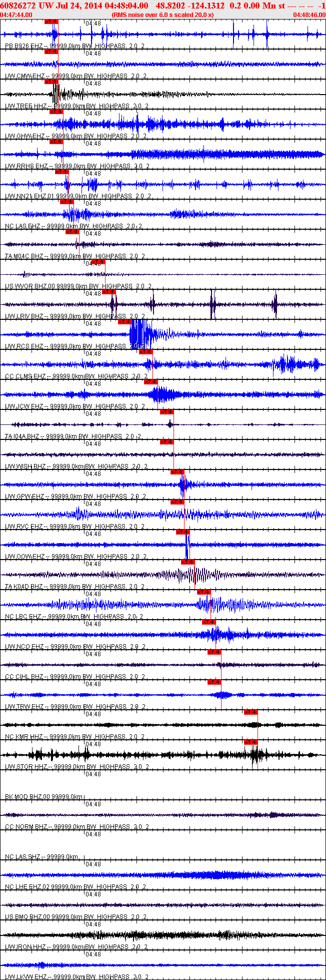Click the red pick flag on TA K04D trace

pyautogui.click(x=188, y=562)
